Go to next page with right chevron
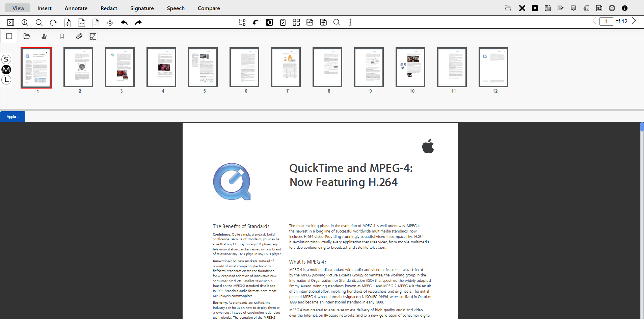The image size is (644, 319). pyautogui.click(x=634, y=21)
